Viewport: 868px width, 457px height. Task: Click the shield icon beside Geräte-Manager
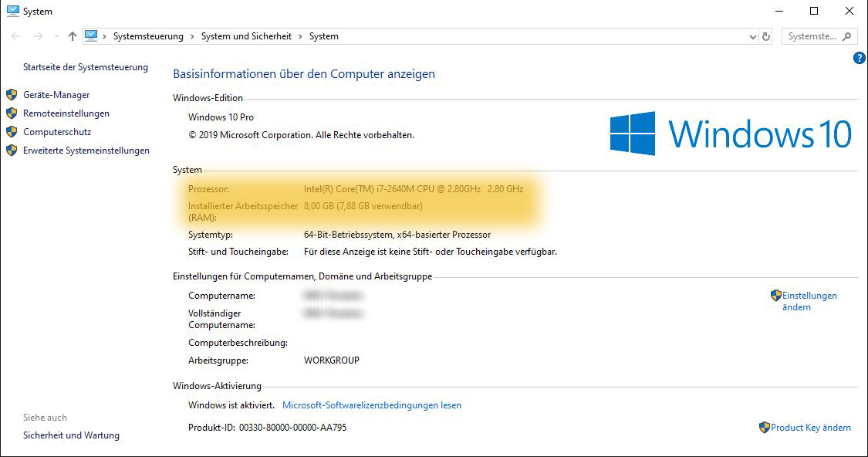(12, 95)
